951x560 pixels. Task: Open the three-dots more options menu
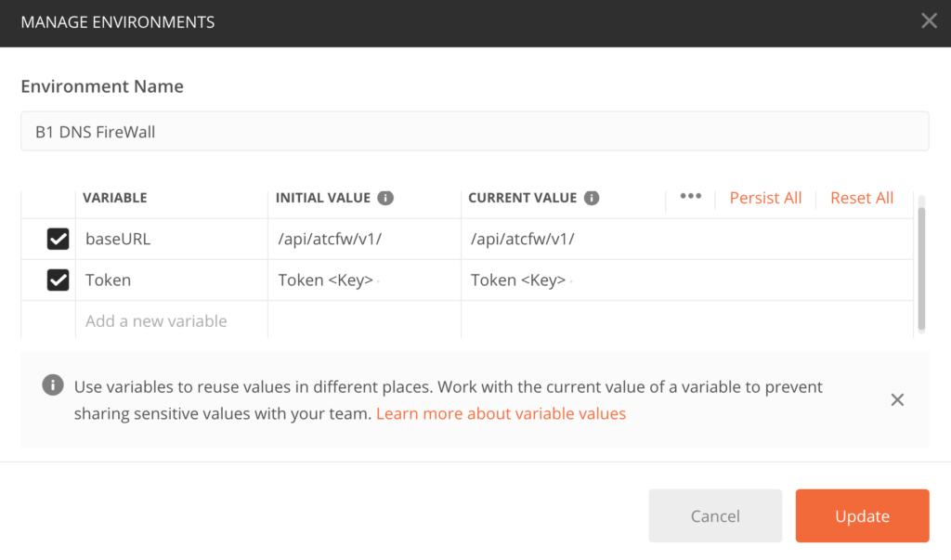point(690,197)
